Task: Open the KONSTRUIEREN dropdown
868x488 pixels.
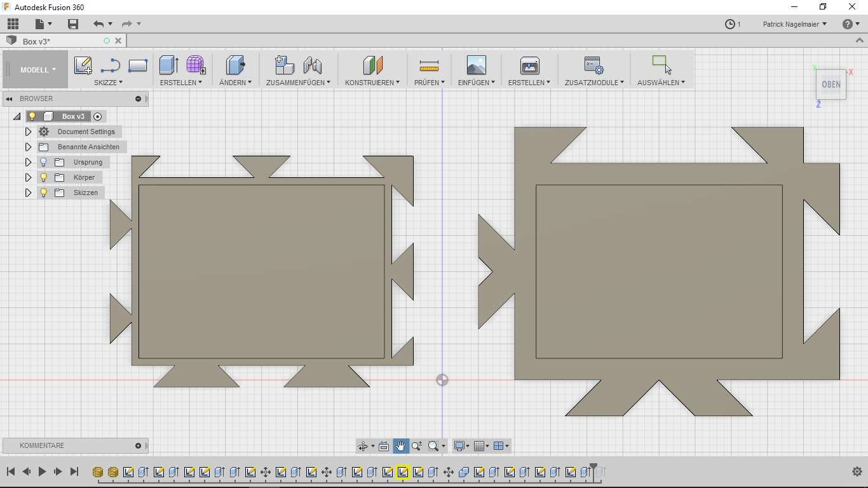Action: click(x=372, y=82)
